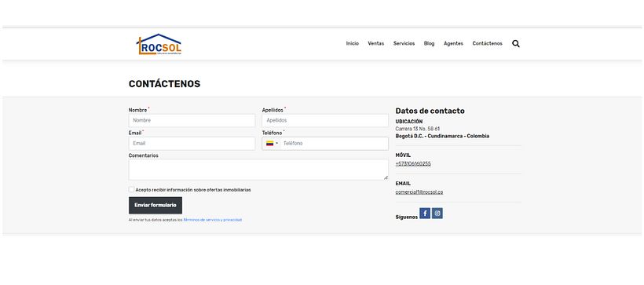Expand the Colombia flag country selector

(x=272, y=144)
